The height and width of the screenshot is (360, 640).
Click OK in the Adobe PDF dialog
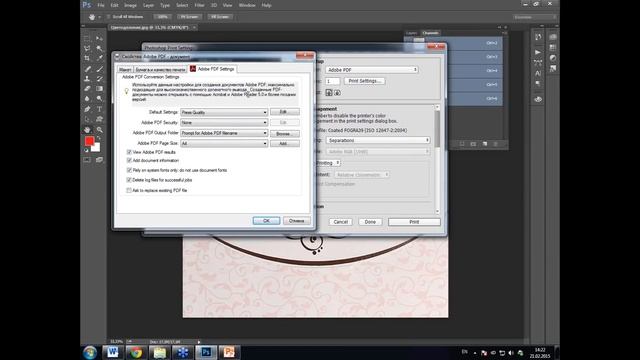266,220
